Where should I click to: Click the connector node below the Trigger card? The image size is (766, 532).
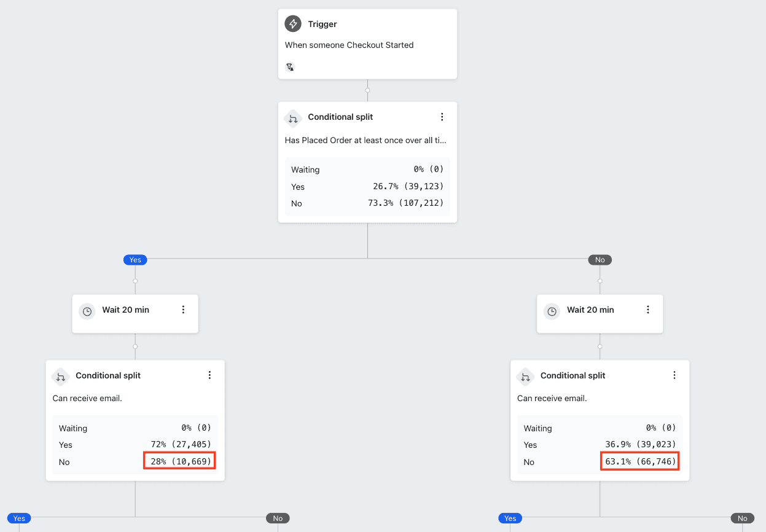[367, 90]
